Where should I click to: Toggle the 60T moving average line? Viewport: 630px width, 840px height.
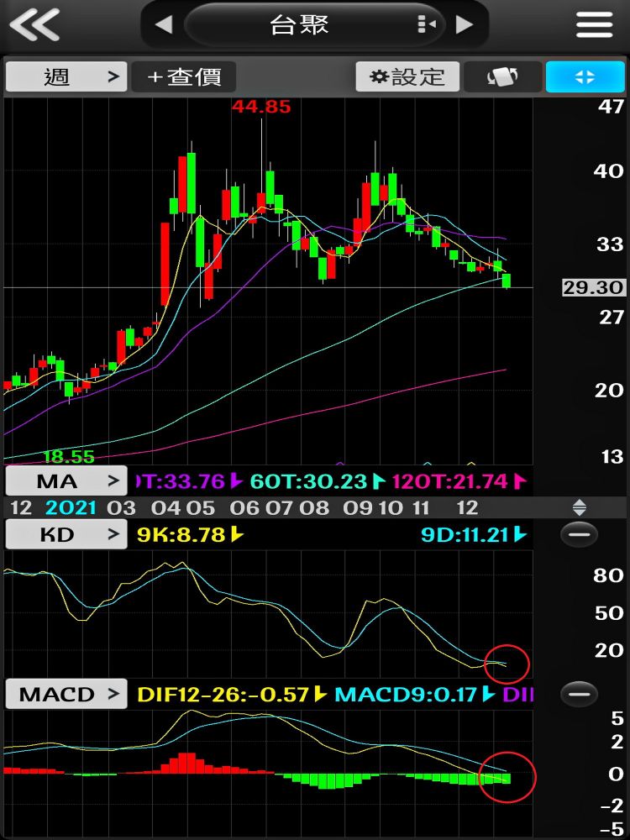point(309,481)
